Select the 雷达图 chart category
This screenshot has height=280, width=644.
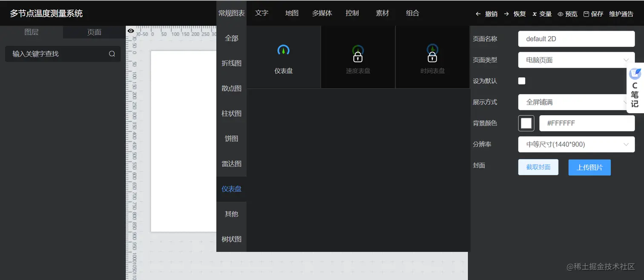(x=231, y=164)
